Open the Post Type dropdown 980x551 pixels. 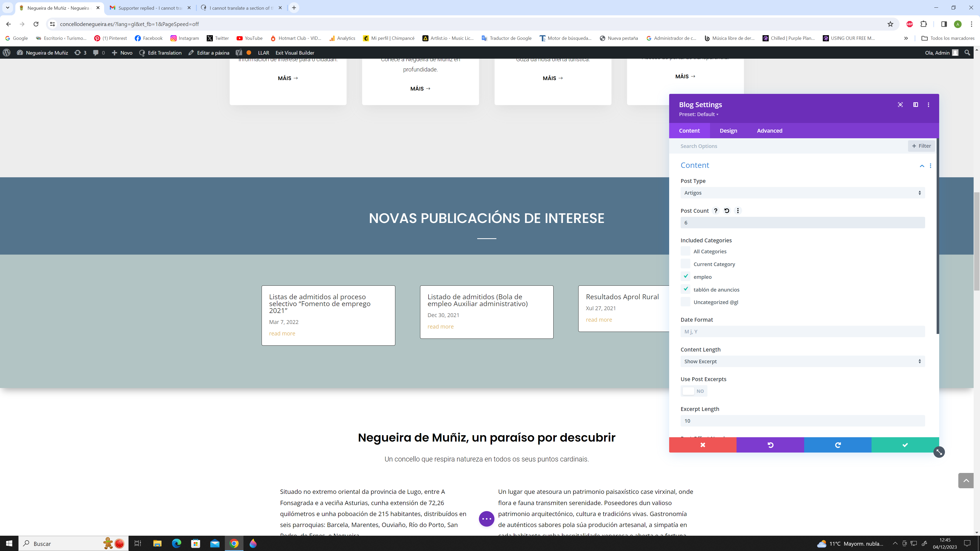[802, 193]
